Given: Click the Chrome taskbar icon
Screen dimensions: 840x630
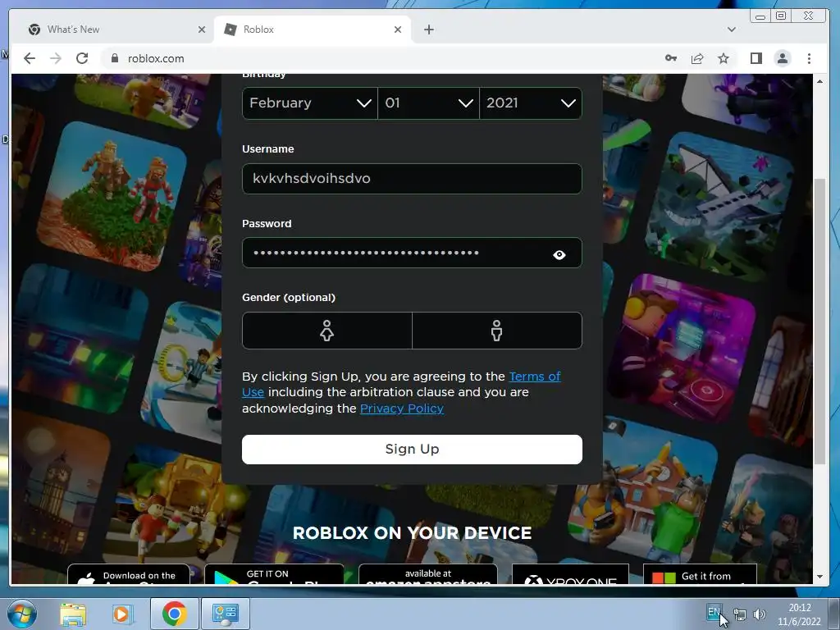Looking at the screenshot, I should (x=174, y=614).
